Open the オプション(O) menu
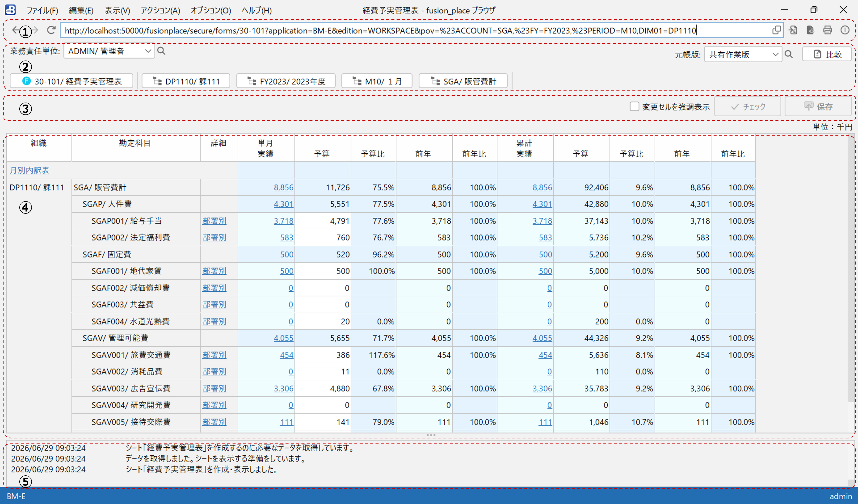Screen dimensions: 858x504 click(x=211, y=10)
